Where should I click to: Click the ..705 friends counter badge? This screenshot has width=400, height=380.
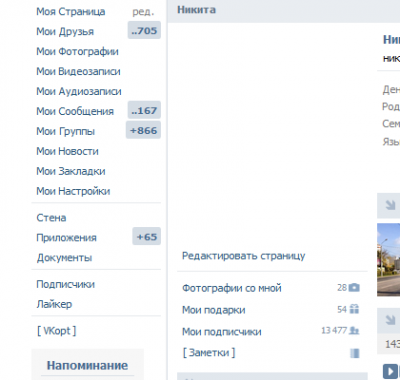[x=144, y=30]
